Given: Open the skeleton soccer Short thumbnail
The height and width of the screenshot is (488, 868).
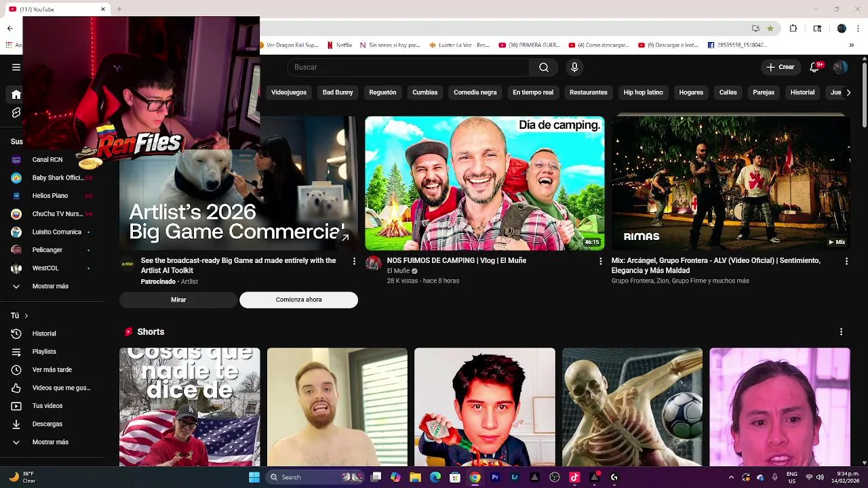Looking at the screenshot, I should (x=632, y=407).
